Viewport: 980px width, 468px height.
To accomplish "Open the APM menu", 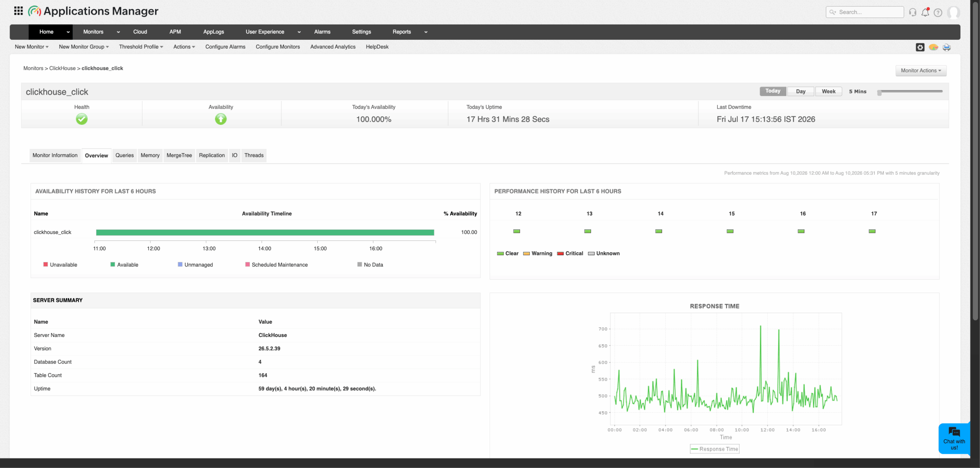I will pyautogui.click(x=175, y=32).
